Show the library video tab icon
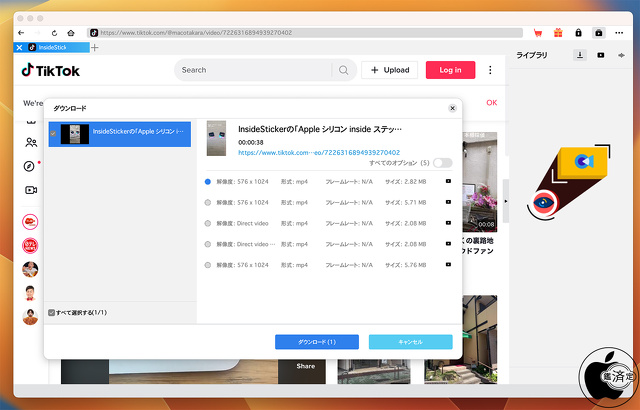The image size is (640, 410). [601, 55]
